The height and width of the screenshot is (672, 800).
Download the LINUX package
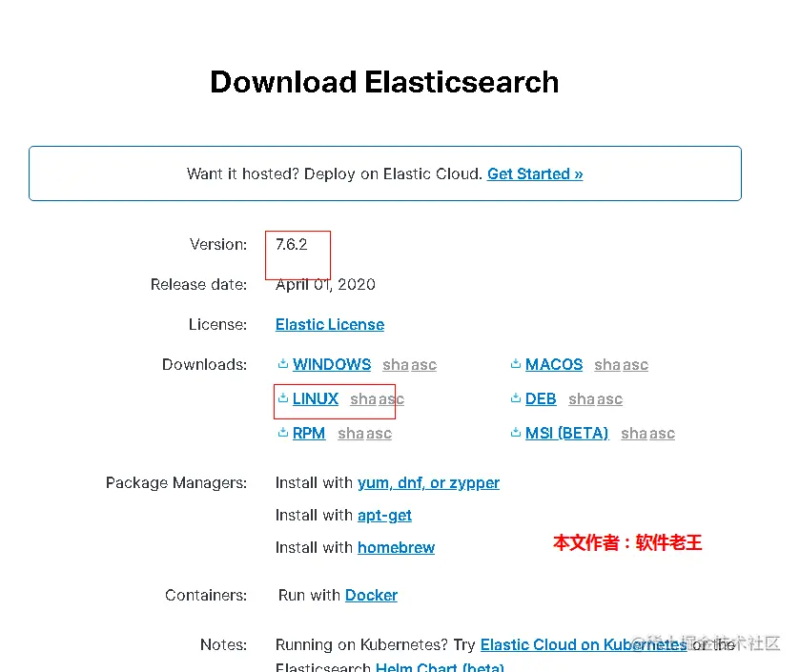[x=316, y=398]
